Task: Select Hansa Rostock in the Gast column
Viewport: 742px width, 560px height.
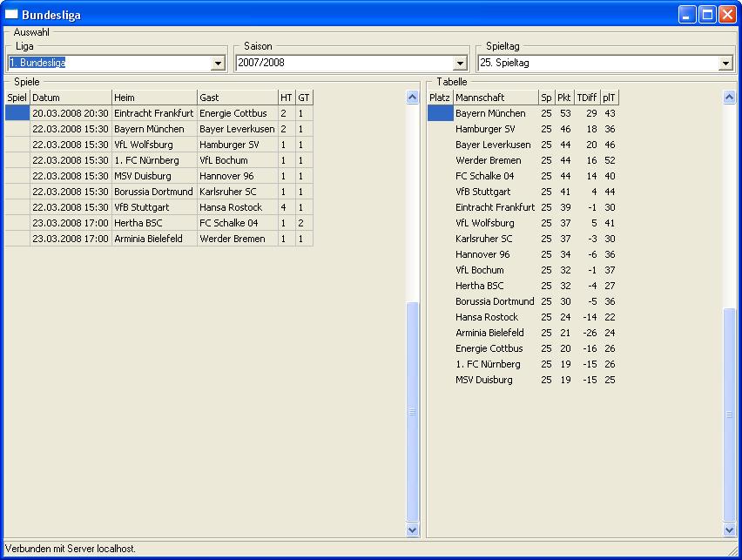Action: coord(238,207)
